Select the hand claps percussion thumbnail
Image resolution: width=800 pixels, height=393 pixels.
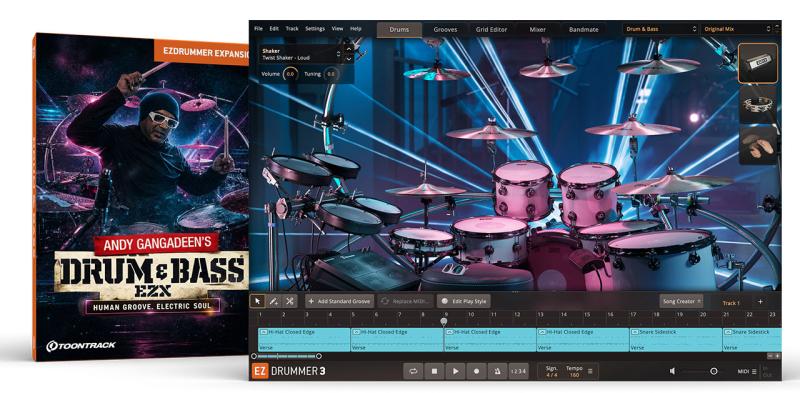click(758, 145)
